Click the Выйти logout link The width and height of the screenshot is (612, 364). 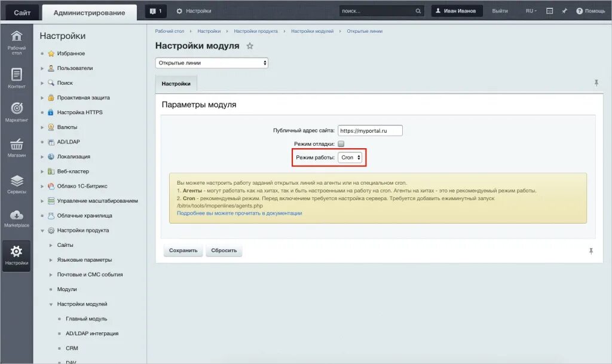(x=500, y=11)
